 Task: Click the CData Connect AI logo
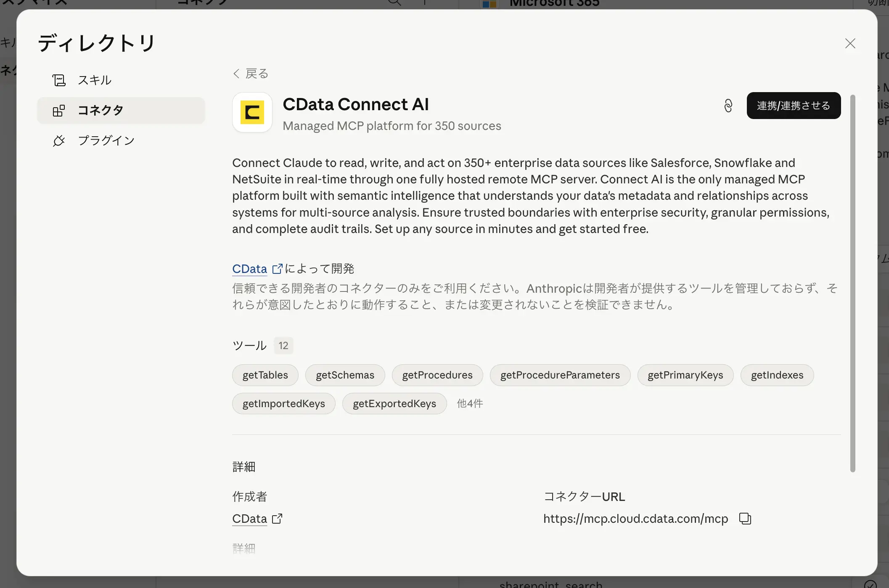(x=252, y=112)
